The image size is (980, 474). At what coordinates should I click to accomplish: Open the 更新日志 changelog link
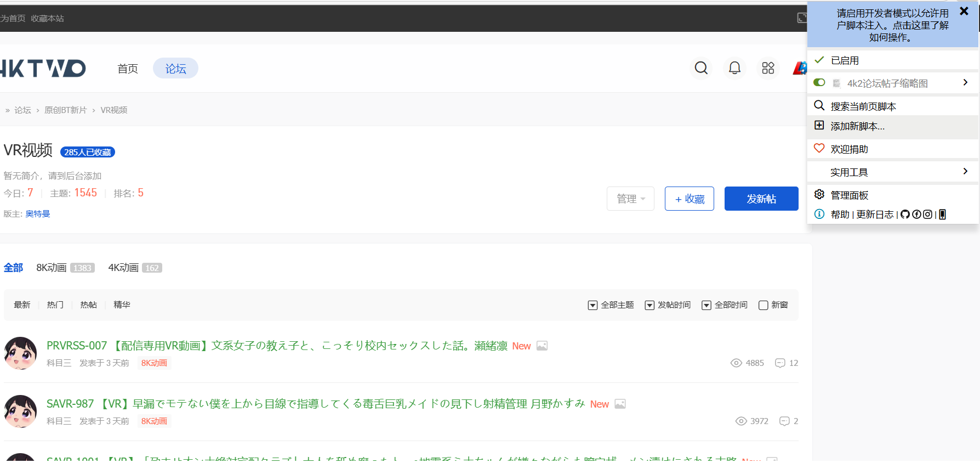click(875, 215)
